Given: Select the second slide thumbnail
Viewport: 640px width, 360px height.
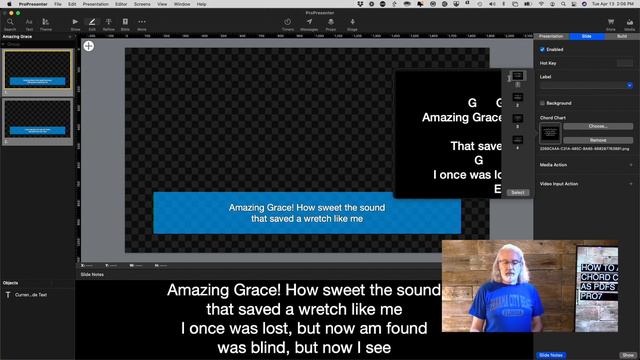Looking at the screenshot, I should click(37, 118).
